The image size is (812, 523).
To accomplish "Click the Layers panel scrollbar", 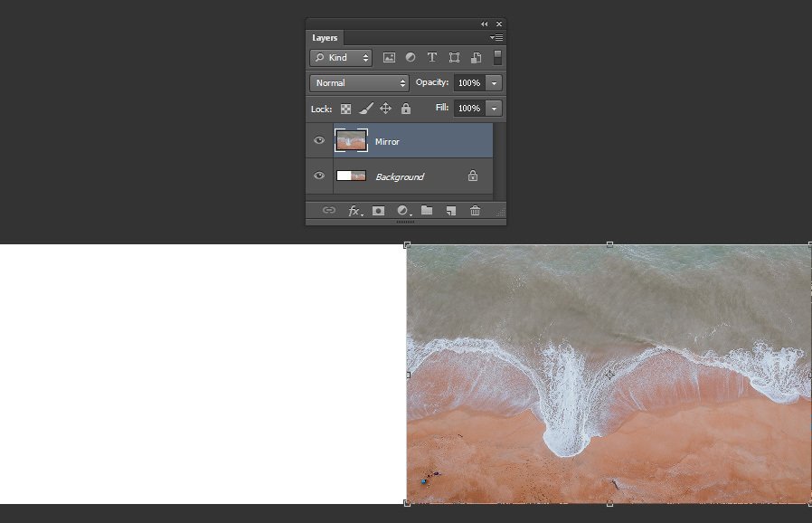I will click(x=499, y=161).
